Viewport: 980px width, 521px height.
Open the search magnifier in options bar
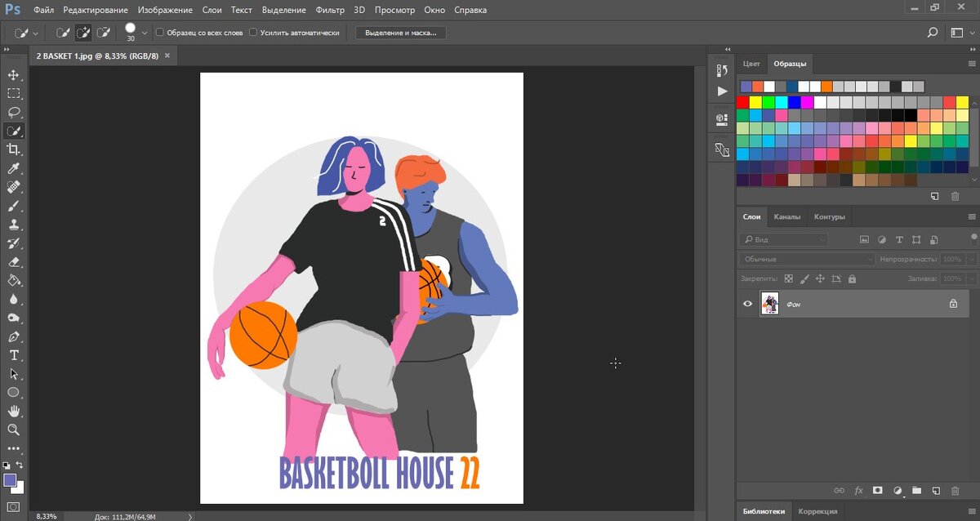[x=933, y=33]
